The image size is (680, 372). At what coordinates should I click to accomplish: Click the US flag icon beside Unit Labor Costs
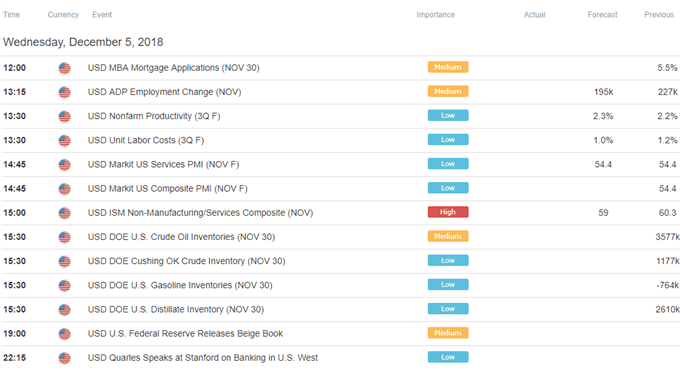coord(65,141)
